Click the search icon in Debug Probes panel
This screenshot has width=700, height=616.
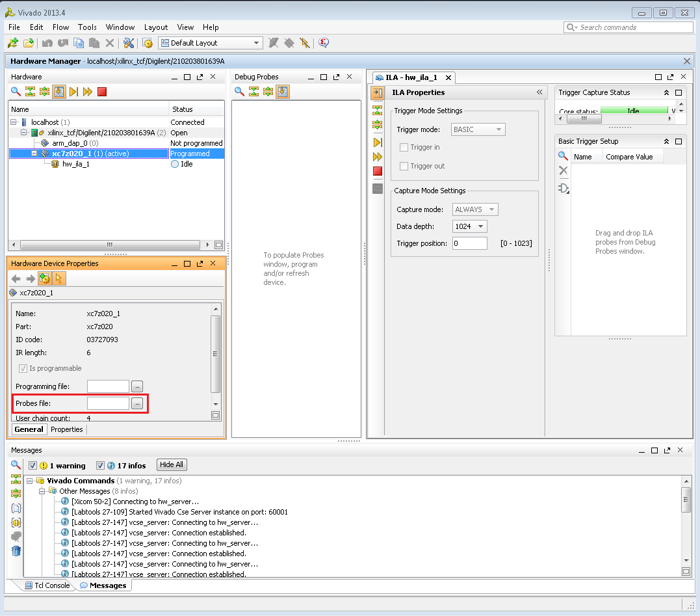click(239, 92)
